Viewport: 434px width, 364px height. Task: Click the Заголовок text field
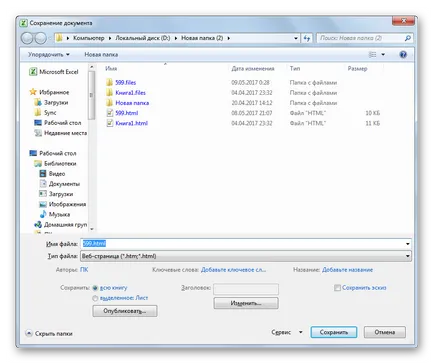(246, 289)
